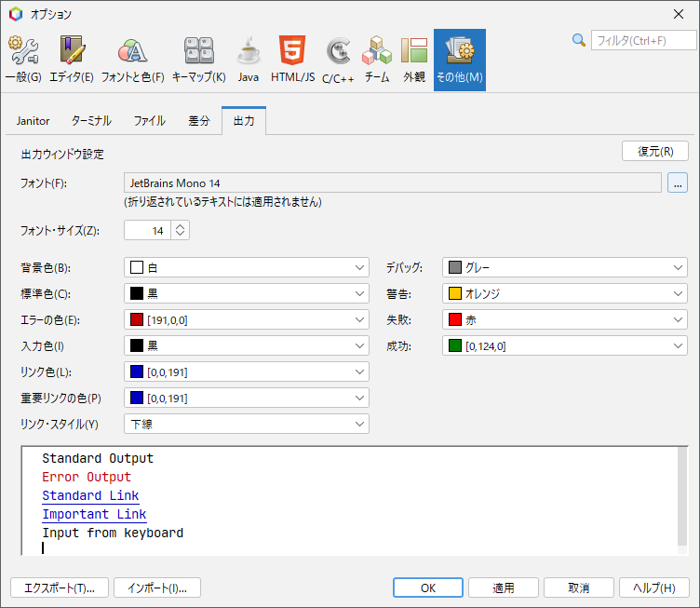Image resolution: width=700 pixels, height=608 pixels.
Task: Expand the デバッグ color dropdown
Action: click(x=565, y=267)
